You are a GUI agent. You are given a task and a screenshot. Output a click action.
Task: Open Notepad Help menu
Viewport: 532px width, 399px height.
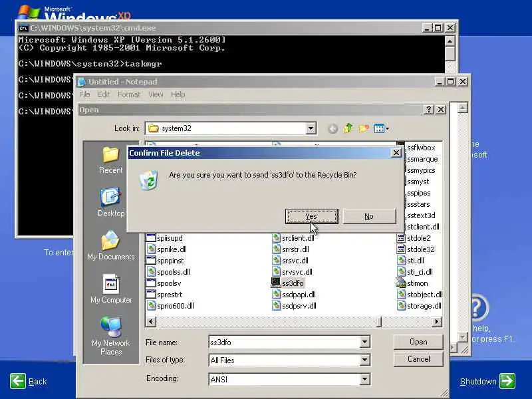pos(178,94)
